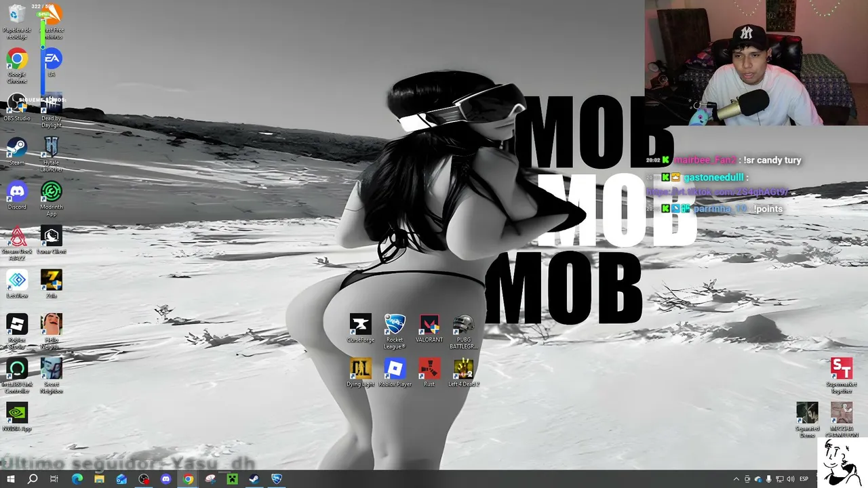Select the Rust game shortcut
This screenshot has width=868, height=488.
(429, 372)
